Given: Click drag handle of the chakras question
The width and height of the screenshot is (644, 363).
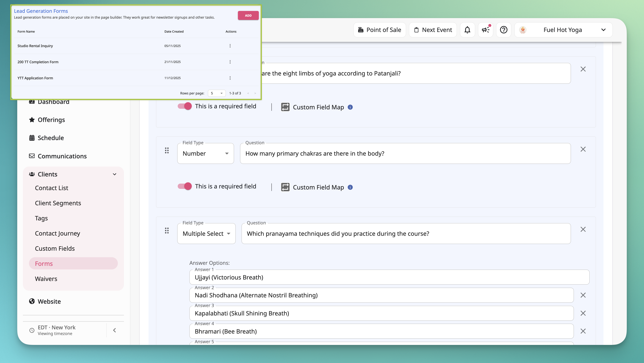Looking at the screenshot, I should click(167, 150).
